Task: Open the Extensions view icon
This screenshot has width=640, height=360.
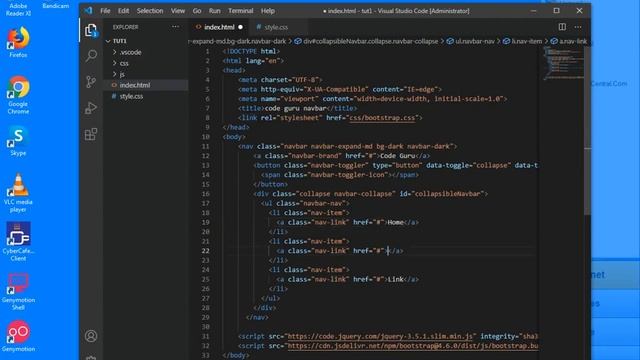Action: pos(91,134)
